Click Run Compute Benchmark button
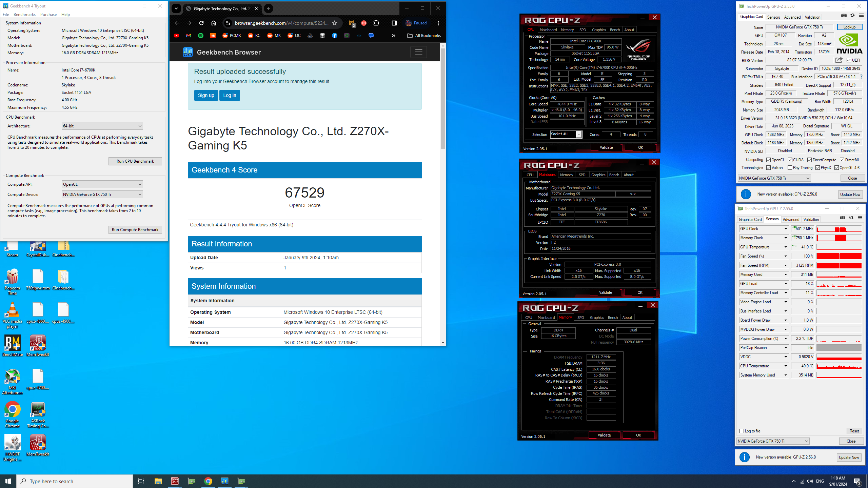The image size is (868, 488). (x=135, y=230)
